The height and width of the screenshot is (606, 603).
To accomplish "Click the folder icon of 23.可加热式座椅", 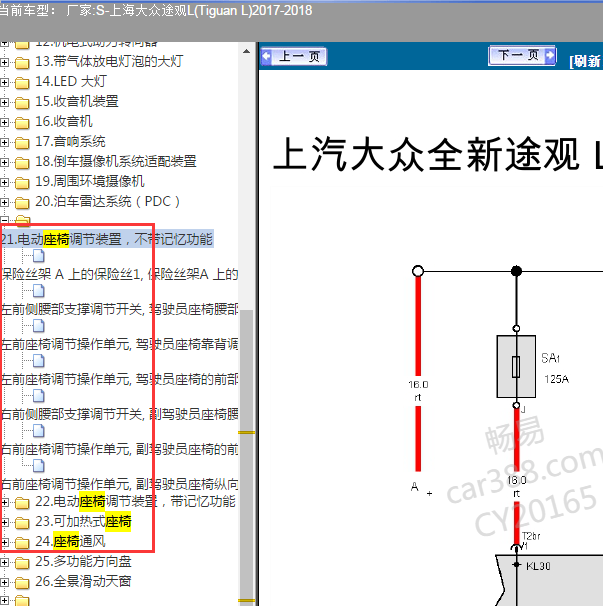I will pyautogui.click(x=22, y=523).
